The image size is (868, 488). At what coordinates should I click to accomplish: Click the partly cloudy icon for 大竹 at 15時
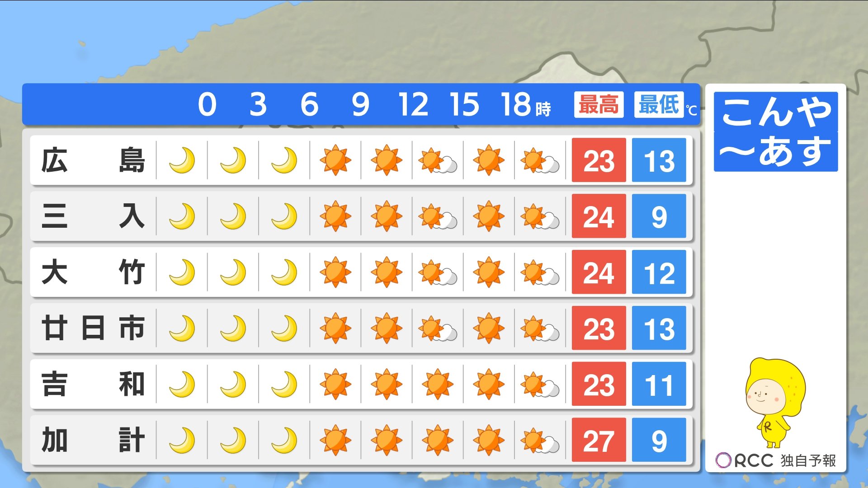click(x=437, y=272)
